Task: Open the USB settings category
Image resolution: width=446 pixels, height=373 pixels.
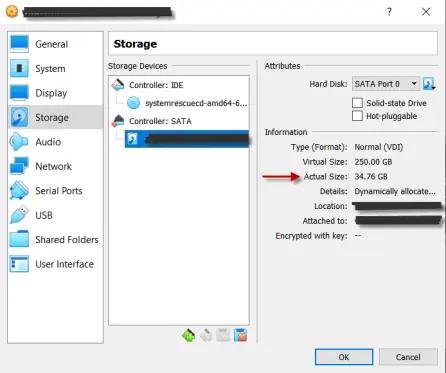Action: tap(55, 215)
